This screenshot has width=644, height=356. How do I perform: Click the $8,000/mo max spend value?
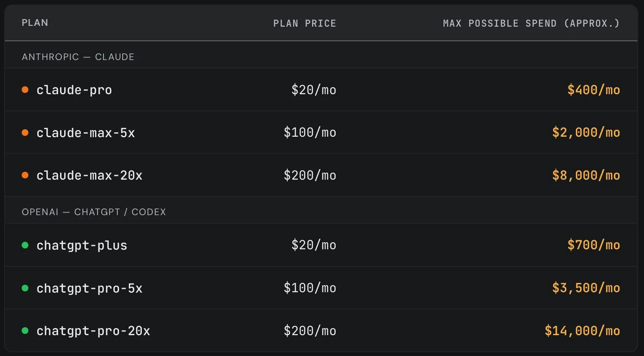[586, 175]
